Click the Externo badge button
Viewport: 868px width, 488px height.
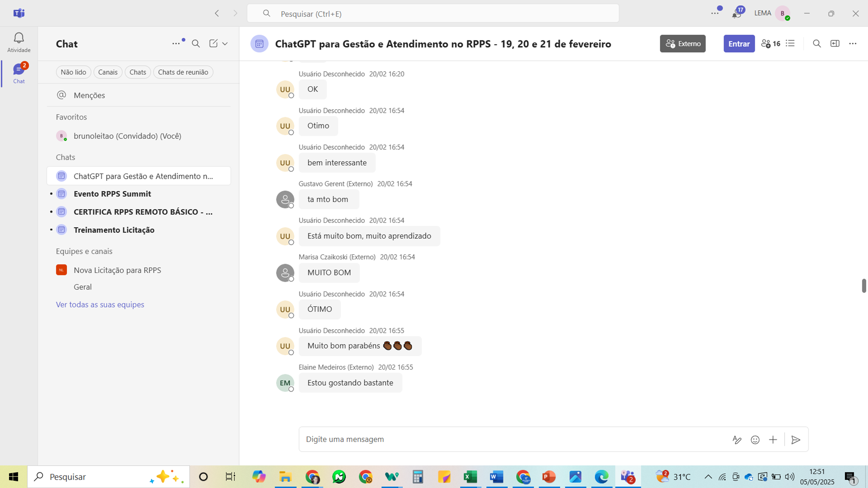pos(683,43)
